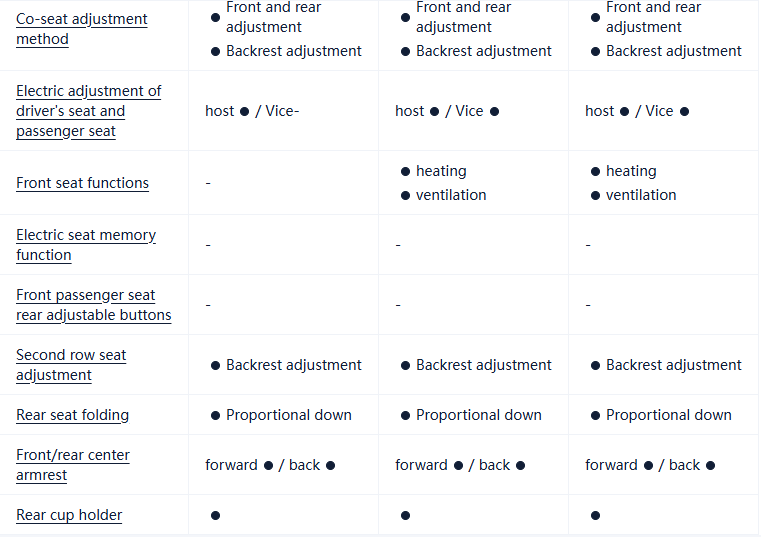
Task: Open the Co-seat adjustment method link
Action: pyautogui.click(x=81, y=29)
